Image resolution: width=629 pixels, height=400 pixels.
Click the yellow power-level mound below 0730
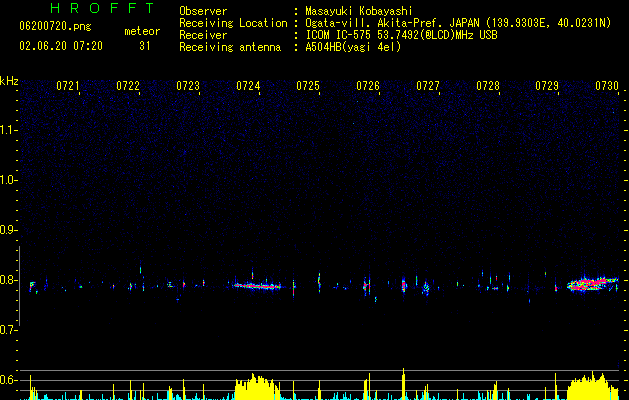(592, 386)
